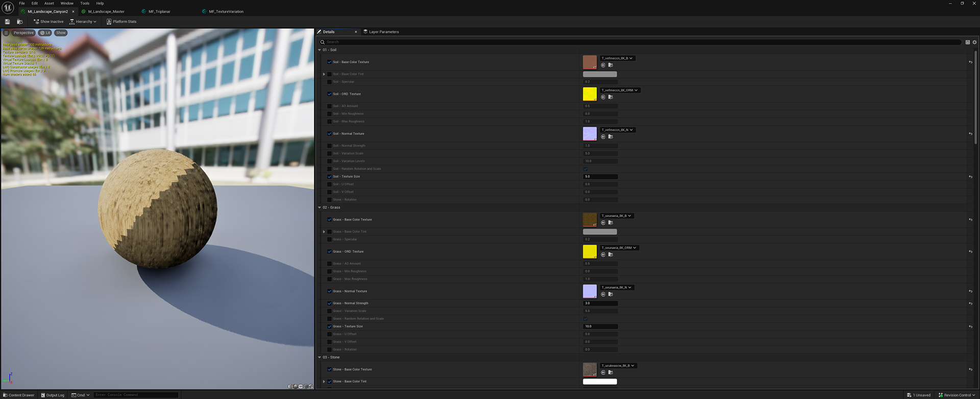Reset Grass Normal Strength to default

click(x=970, y=303)
